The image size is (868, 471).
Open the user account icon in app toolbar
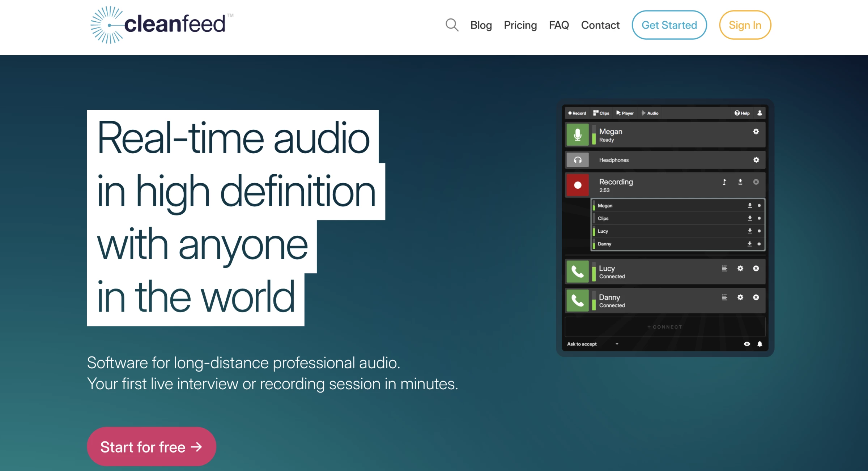coord(759,113)
